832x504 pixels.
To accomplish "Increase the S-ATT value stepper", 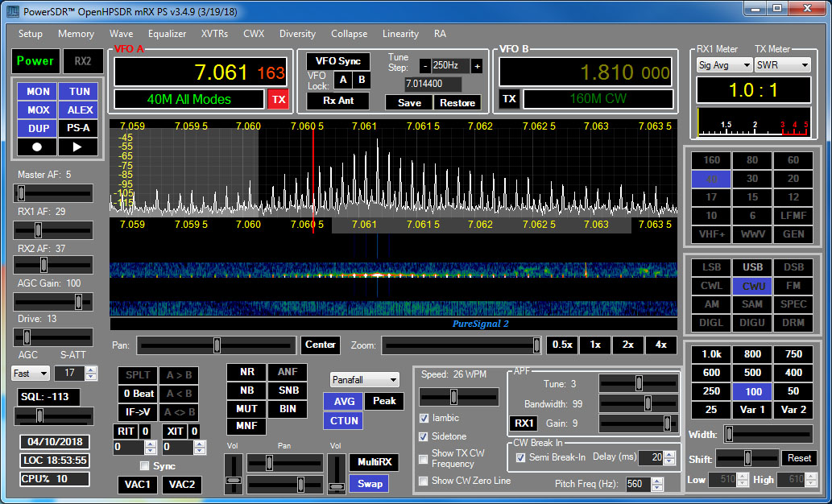I will click(91, 370).
